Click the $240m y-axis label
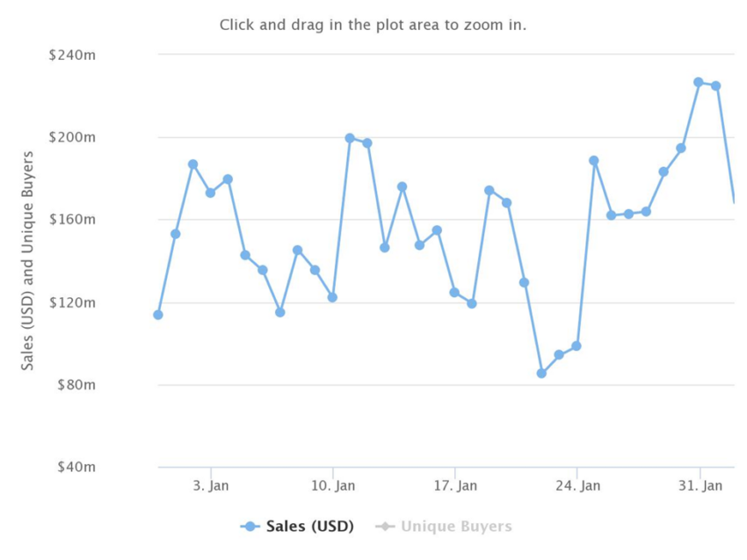Screen dimensions: 747x560 72,55
